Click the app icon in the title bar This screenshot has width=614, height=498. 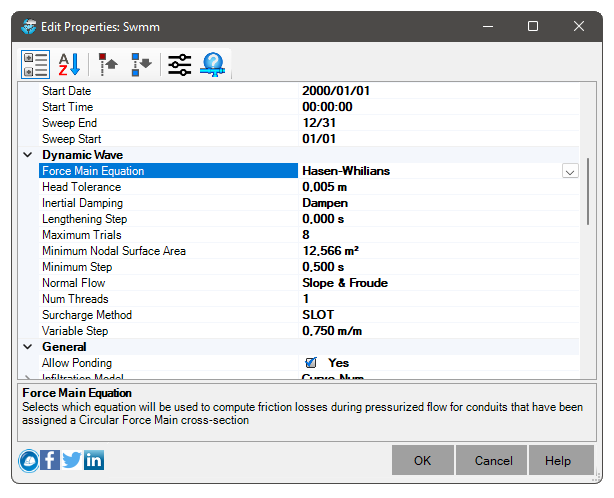click(x=29, y=27)
